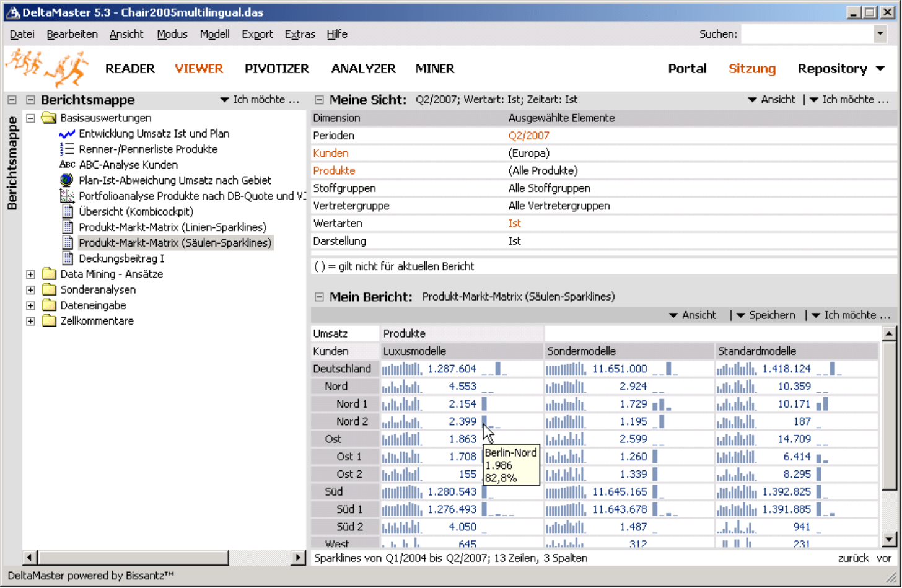Open Berichtsmappe 'Ich möchte ...' menu
The height and width of the screenshot is (588, 902).
pos(260,100)
